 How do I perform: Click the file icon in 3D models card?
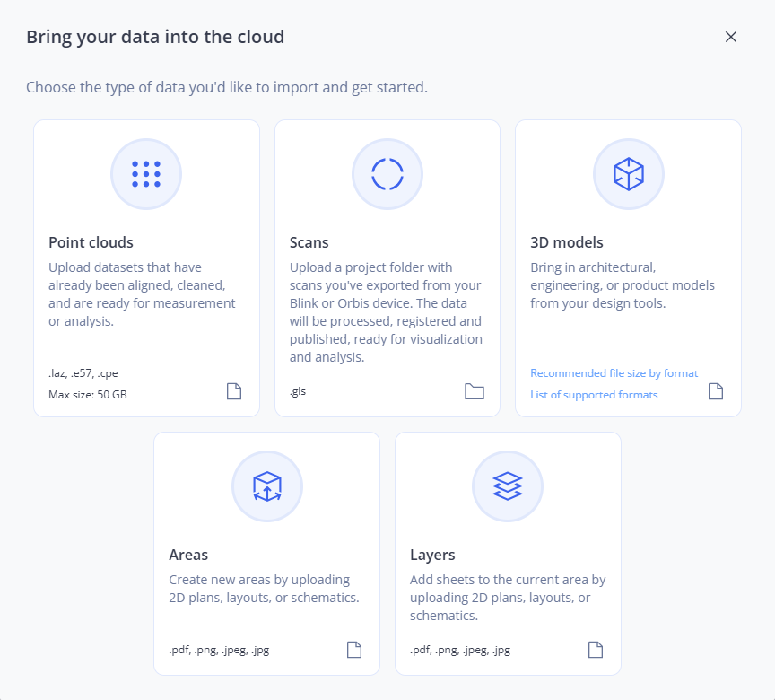(x=716, y=391)
